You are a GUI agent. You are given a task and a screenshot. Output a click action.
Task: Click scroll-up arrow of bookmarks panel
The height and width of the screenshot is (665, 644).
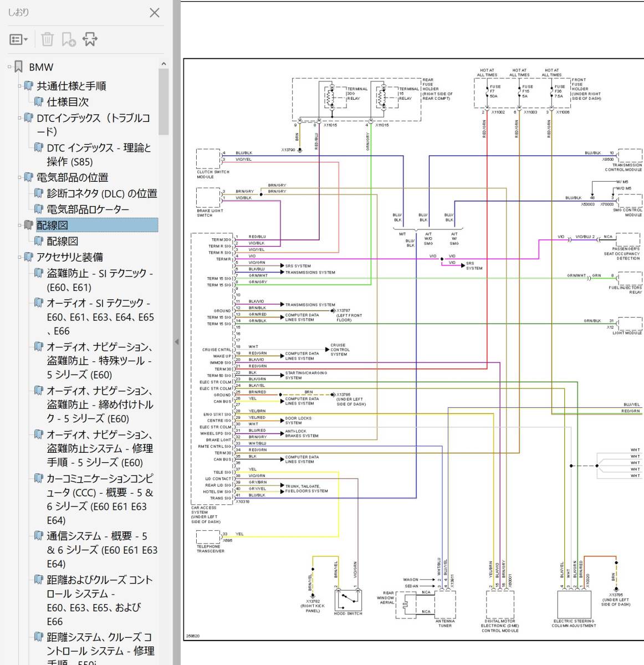pyautogui.click(x=163, y=64)
